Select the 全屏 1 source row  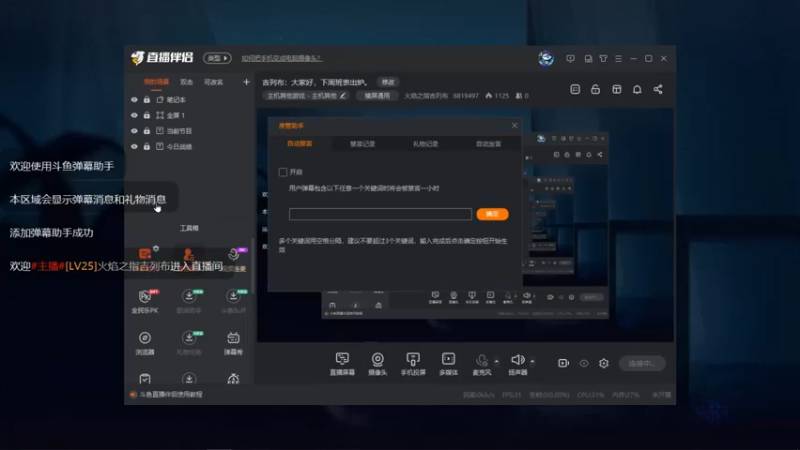(189, 115)
